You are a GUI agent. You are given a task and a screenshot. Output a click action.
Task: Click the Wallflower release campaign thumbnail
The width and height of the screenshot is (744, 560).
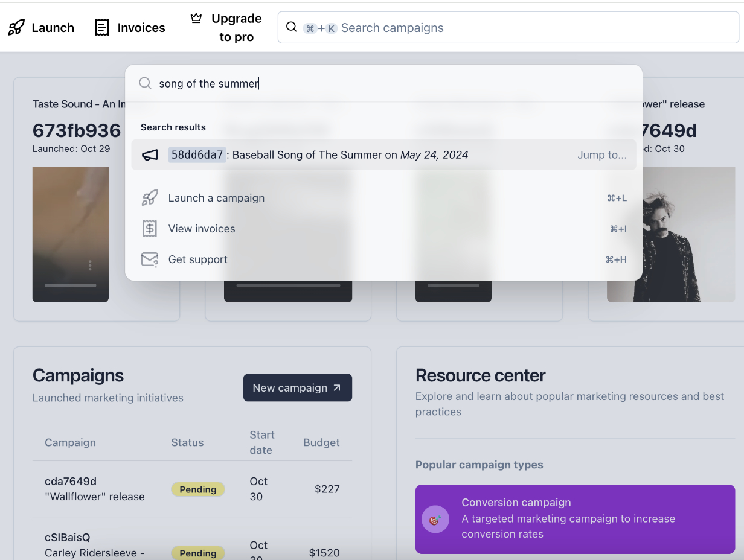(x=670, y=234)
